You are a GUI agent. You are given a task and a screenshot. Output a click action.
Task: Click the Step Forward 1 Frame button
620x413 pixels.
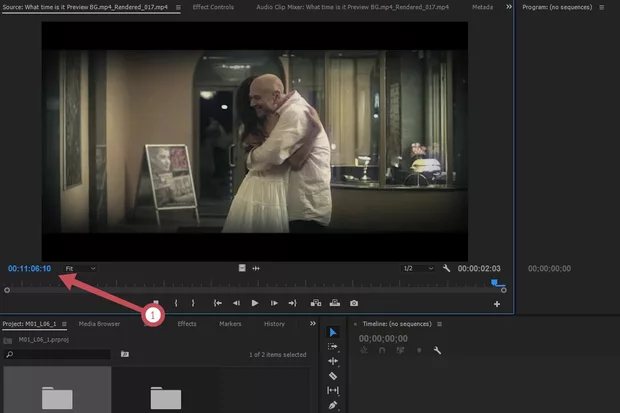[274, 303]
